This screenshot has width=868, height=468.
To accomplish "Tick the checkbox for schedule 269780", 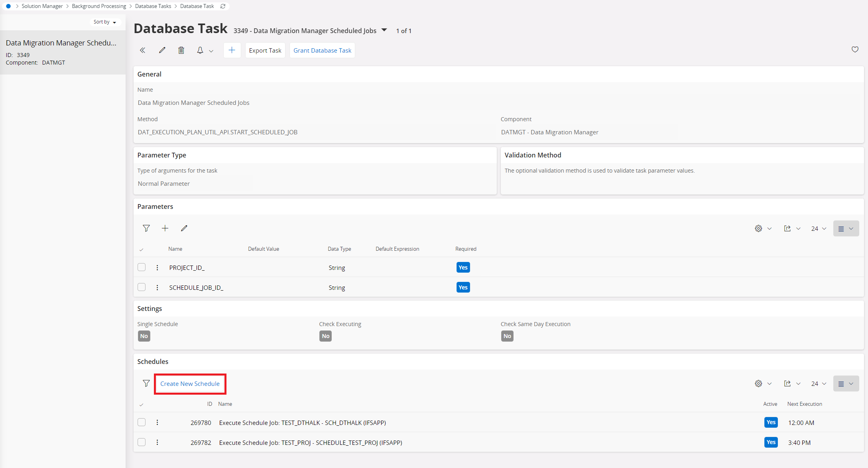I will [142, 422].
